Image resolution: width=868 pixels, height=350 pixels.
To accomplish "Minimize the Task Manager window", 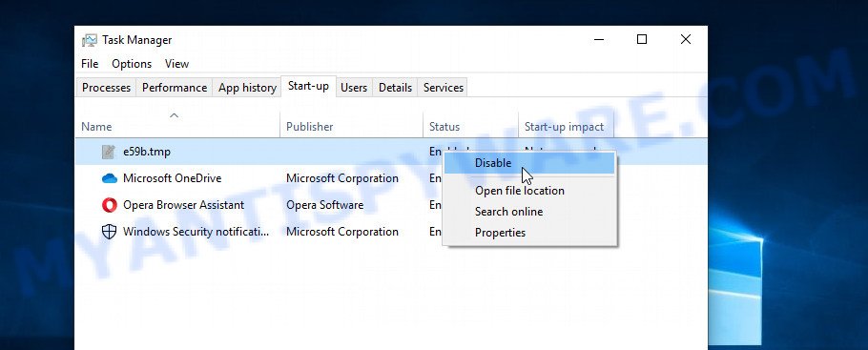I will (598, 39).
